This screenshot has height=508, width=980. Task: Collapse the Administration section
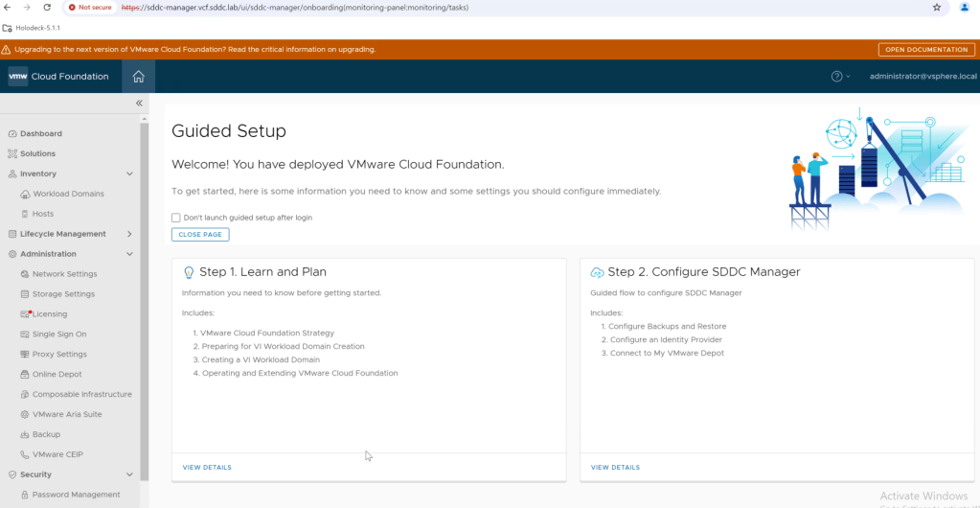pos(129,254)
